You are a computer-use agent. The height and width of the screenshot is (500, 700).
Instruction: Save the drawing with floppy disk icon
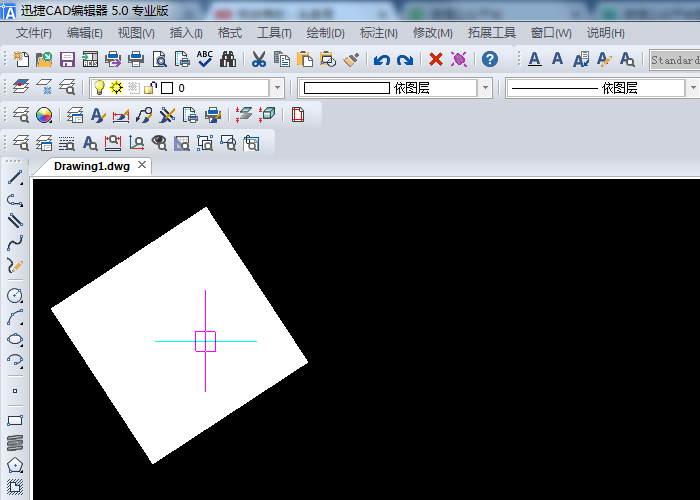coord(67,59)
